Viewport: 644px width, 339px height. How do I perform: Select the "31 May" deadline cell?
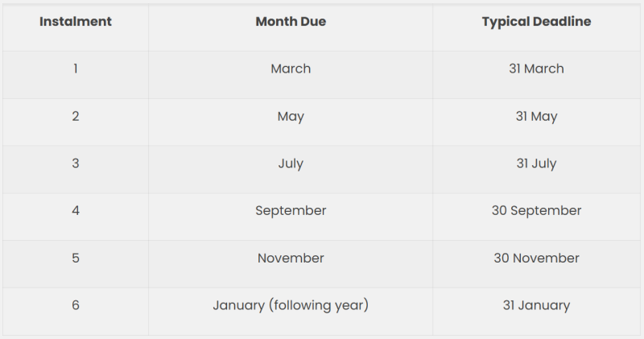pos(536,116)
